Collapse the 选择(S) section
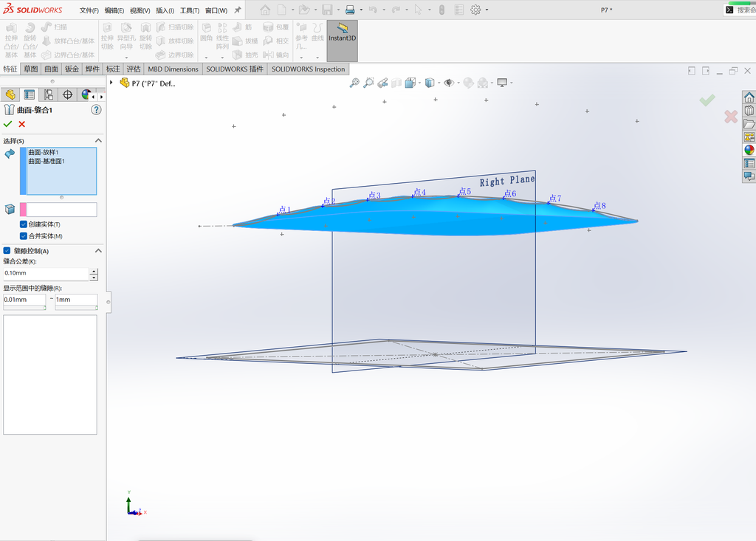 point(98,140)
